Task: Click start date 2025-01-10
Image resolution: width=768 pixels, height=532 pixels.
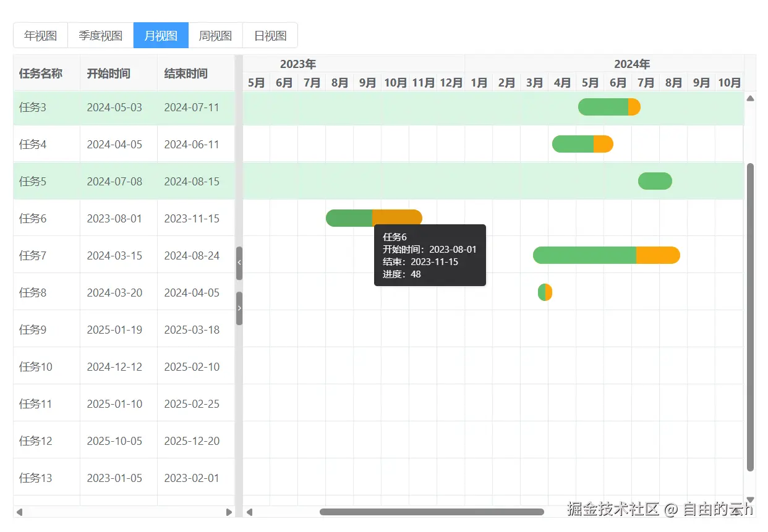Action: coord(114,403)
